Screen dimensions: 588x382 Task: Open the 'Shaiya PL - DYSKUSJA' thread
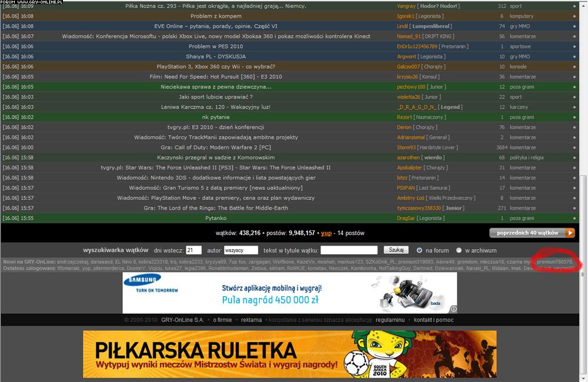[216, 56]
